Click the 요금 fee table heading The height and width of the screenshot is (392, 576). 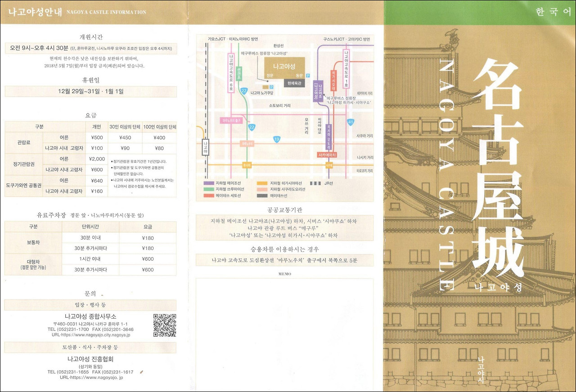90,116
